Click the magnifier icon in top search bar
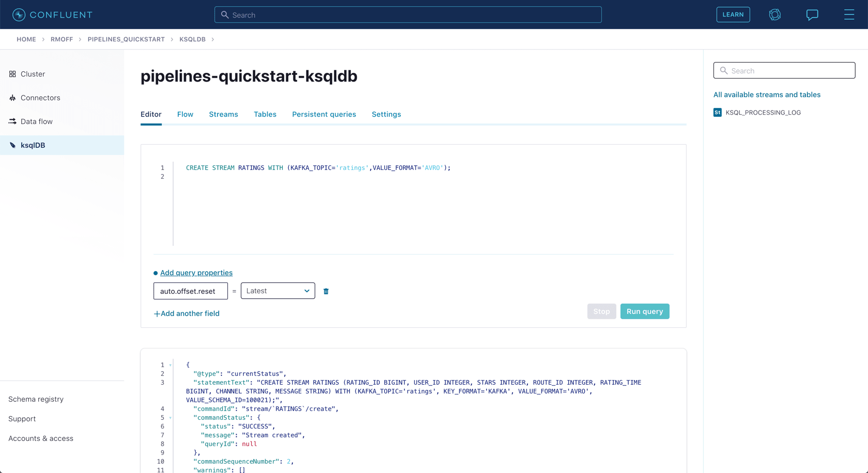The width and height of the screenshot is (868, 473). pos(225,15)
